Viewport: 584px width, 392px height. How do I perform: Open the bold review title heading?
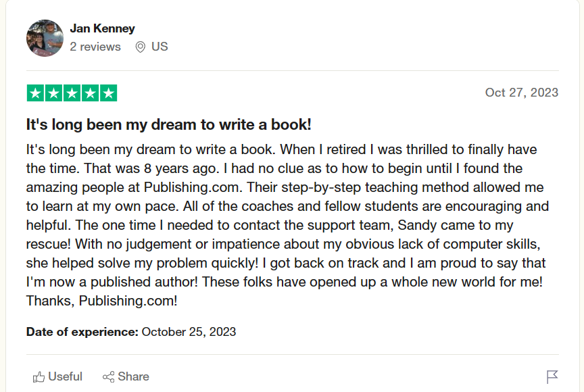pos(168,125)
